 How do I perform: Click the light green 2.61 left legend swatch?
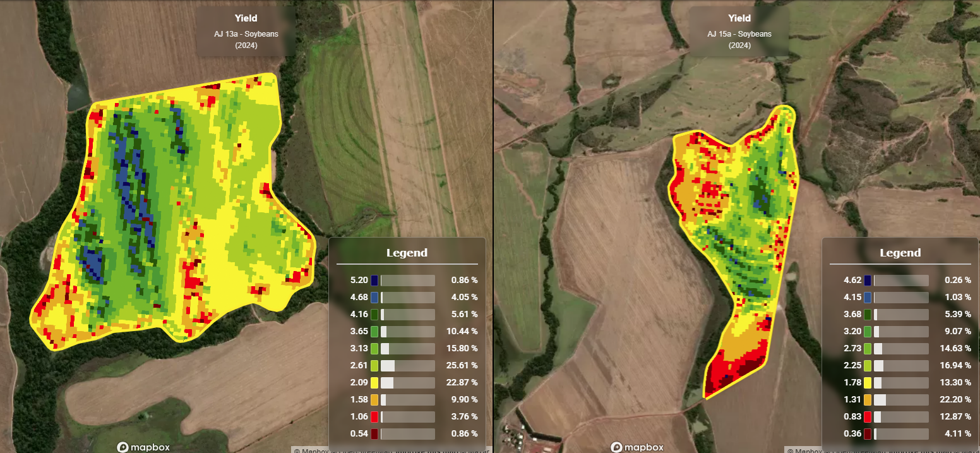[x=374, y=366]
